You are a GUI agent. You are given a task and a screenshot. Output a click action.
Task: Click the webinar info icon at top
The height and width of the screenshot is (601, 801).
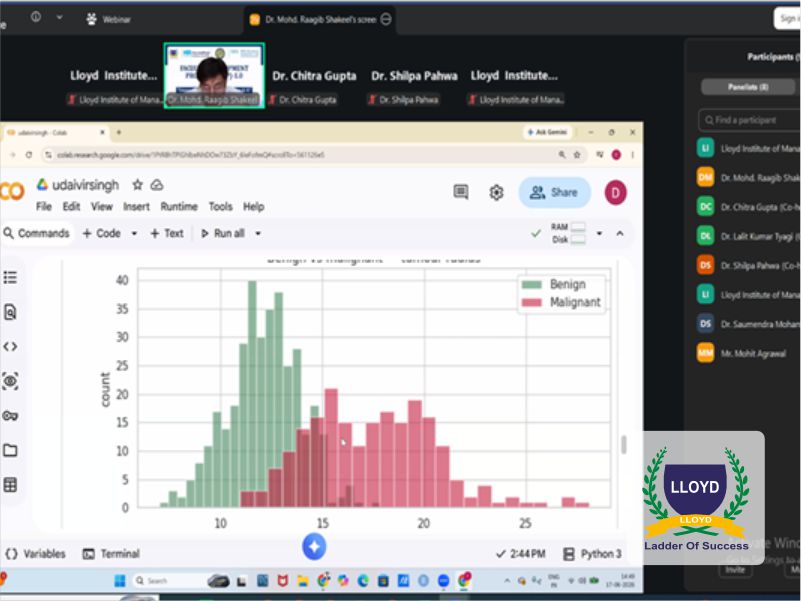click(36, 17)
